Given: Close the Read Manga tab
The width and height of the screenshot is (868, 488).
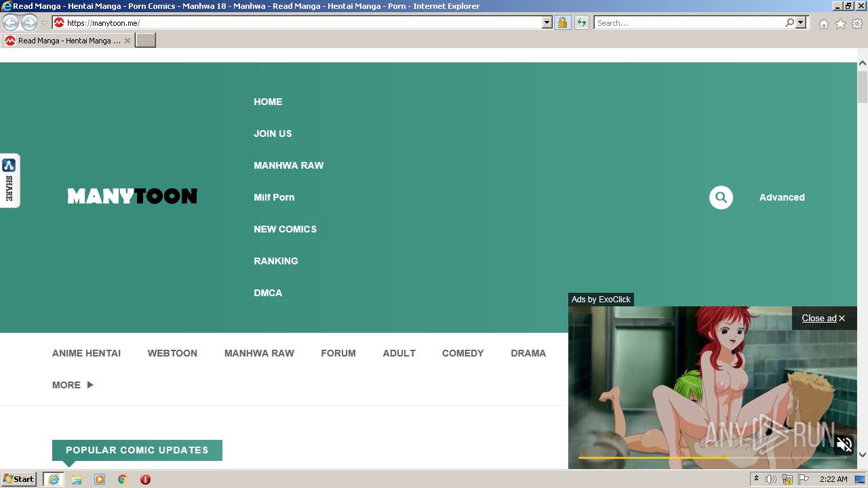Looking at the screenshot, I should click(x=127, y=41).
